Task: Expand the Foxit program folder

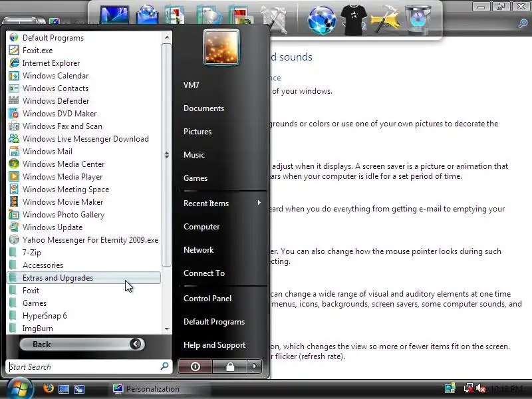Action: coord(84,291)
